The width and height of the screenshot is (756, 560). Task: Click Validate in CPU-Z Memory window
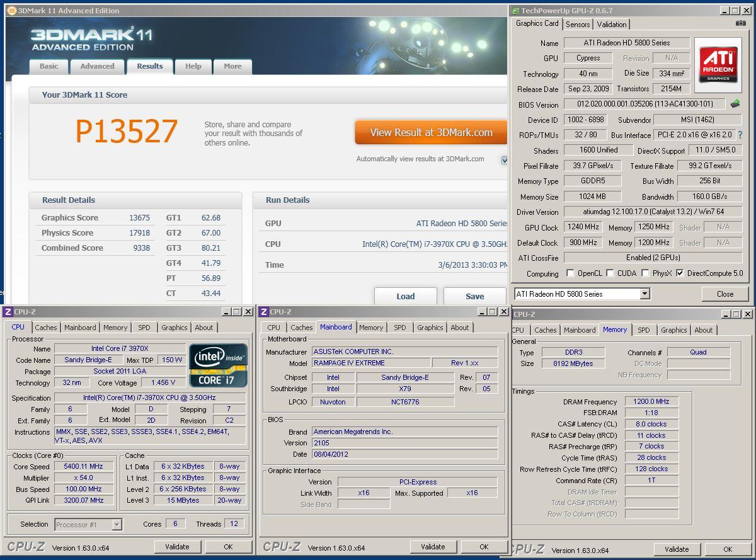pos(677,549)
